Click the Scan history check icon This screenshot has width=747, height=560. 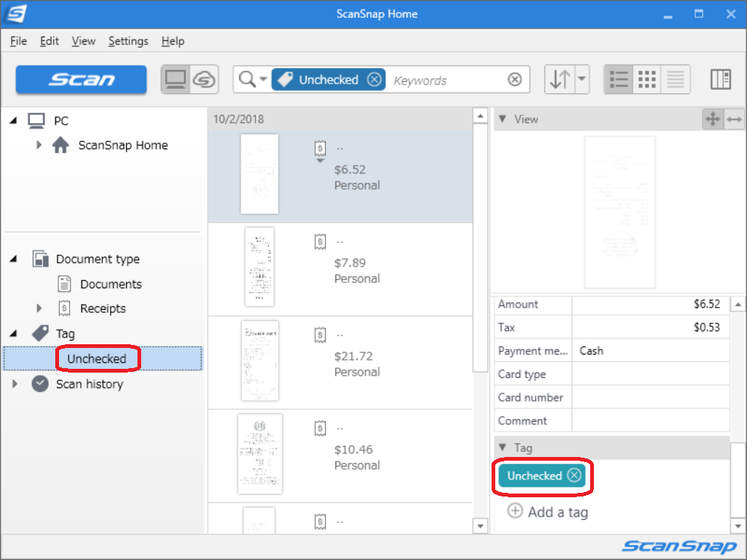[x=40, y=384]
